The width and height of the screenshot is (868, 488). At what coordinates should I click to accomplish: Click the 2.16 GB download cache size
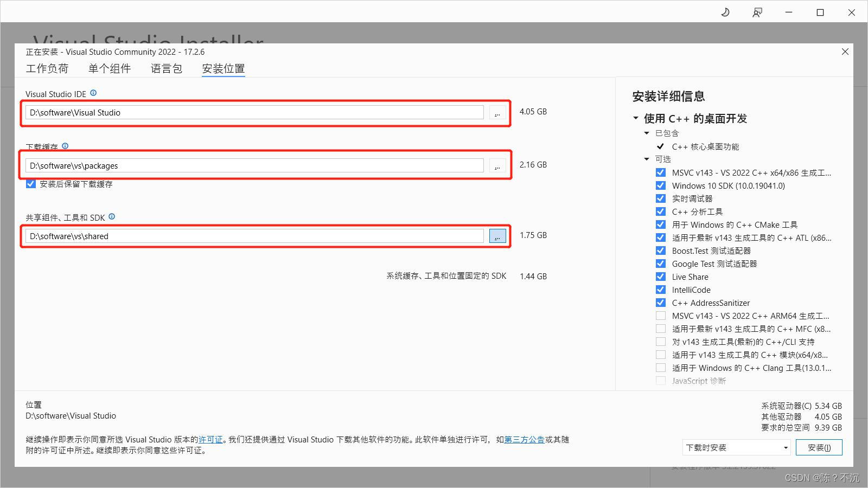coord(533,165)
